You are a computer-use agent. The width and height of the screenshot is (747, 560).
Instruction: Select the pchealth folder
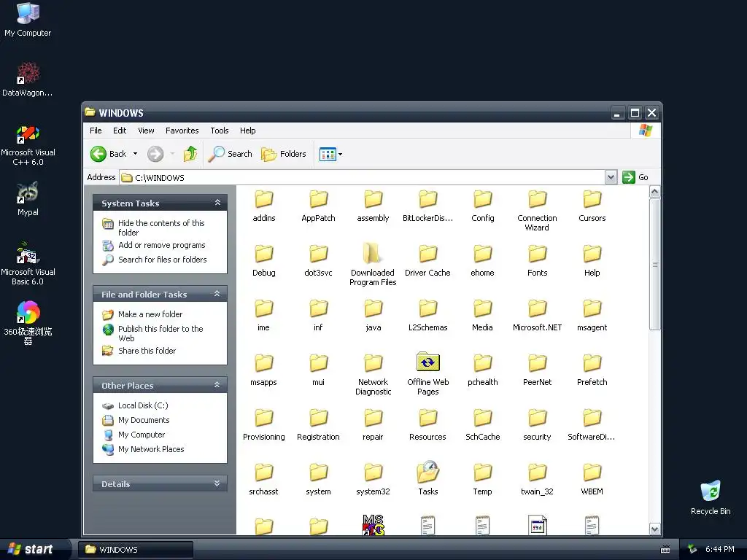pos(483,370)
